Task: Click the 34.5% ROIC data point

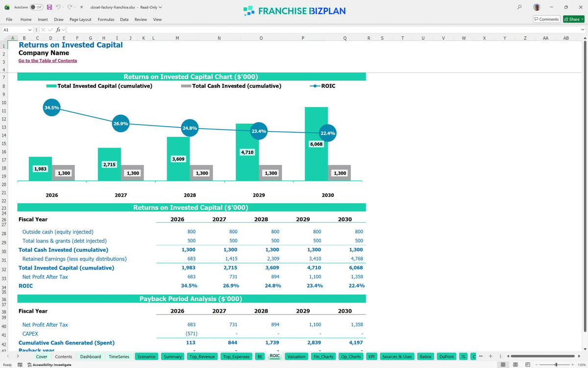Action: (x=51, y=107)
